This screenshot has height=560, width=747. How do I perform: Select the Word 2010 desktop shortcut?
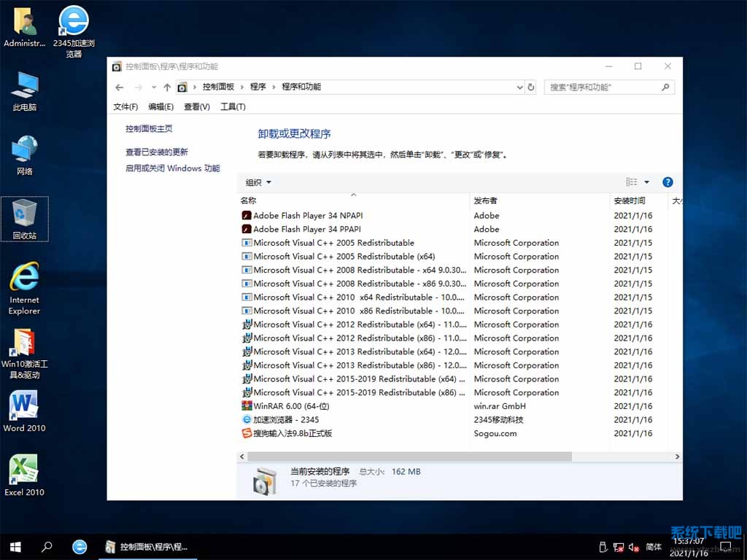pos(24,411)
